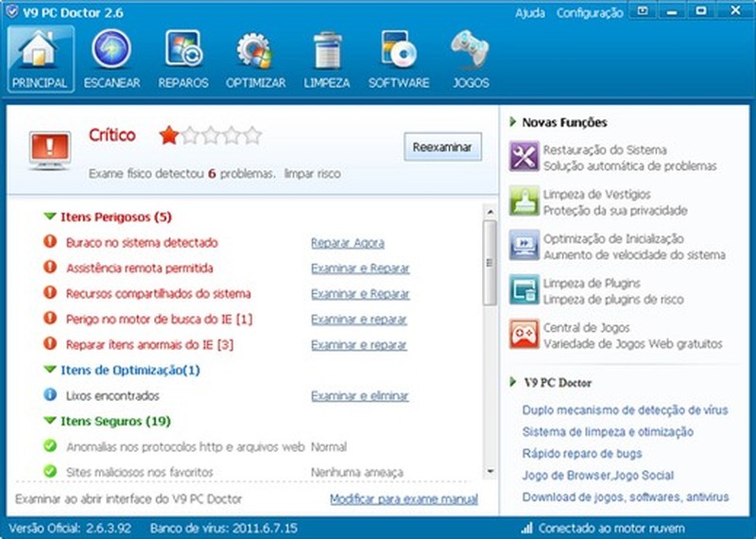Open the LIMPEZA tab
The width and height of the screenshot is (756, 539).
click(327, 59)
